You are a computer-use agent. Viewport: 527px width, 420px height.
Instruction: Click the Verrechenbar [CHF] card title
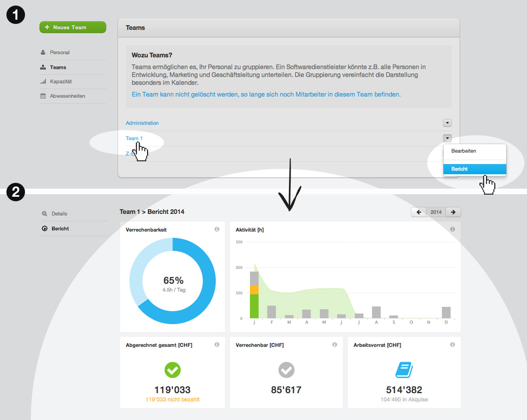259,345
